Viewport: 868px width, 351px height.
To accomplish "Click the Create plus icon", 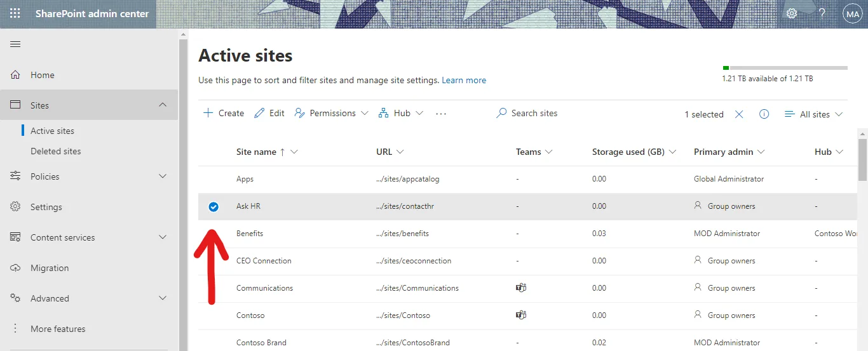I will [x=208, y=113].
